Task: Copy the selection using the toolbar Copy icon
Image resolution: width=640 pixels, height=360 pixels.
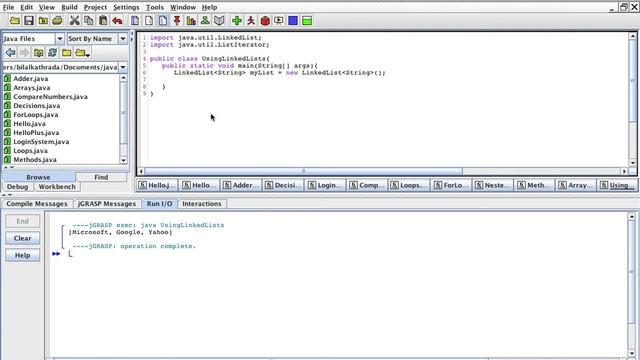Action: (89, 20)
